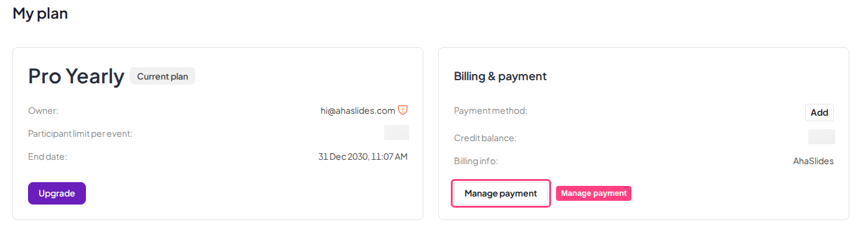Click the AhaSlides billing info value
Viewport: 868px width, 235px height.
813,161
